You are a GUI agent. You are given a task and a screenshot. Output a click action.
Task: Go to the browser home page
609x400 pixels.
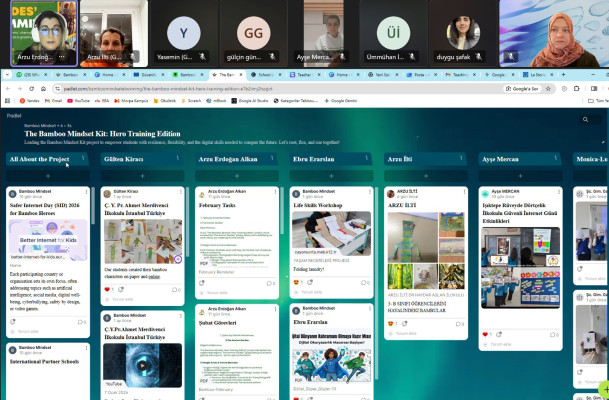[x=44, y=89]
